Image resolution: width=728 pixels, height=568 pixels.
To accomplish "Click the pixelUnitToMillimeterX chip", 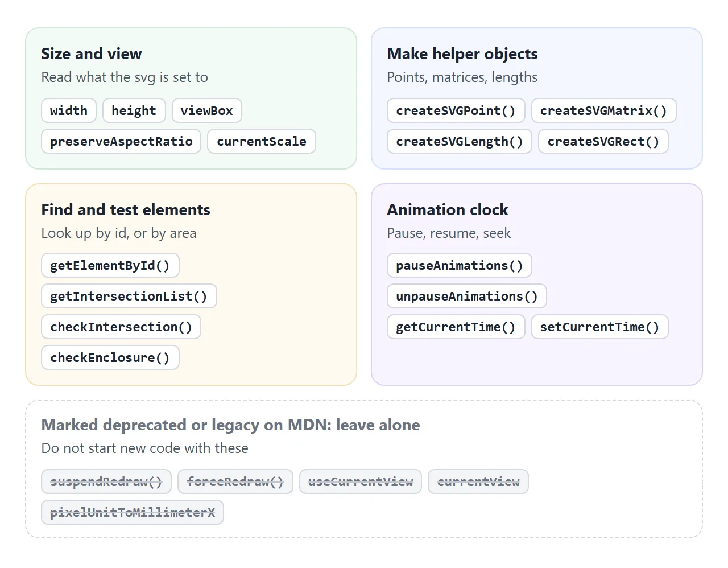I will [133, 512].
